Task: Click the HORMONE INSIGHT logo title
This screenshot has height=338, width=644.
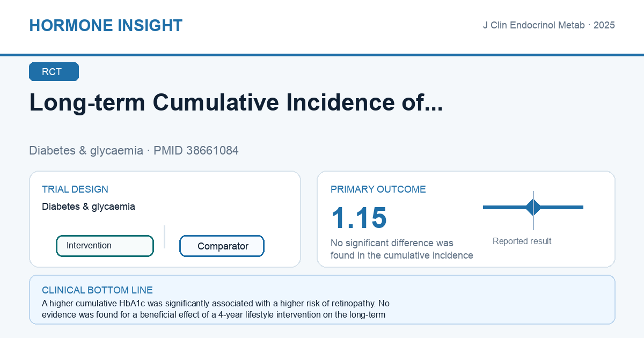Action: tap(106, 26)
